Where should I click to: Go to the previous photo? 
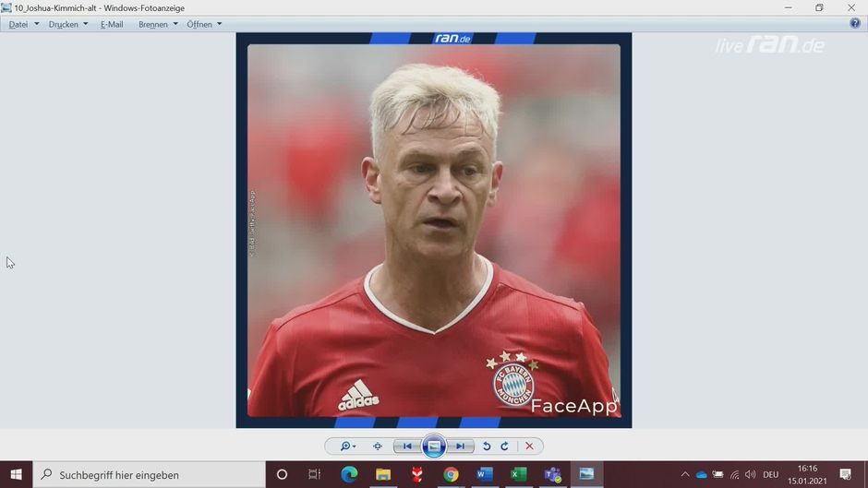407,446
